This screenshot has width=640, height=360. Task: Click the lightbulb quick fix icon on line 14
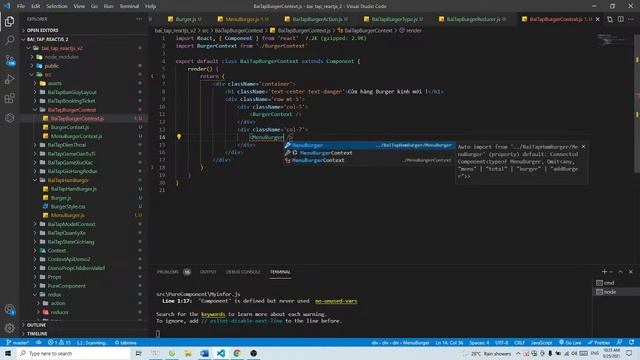click(179, 137)
